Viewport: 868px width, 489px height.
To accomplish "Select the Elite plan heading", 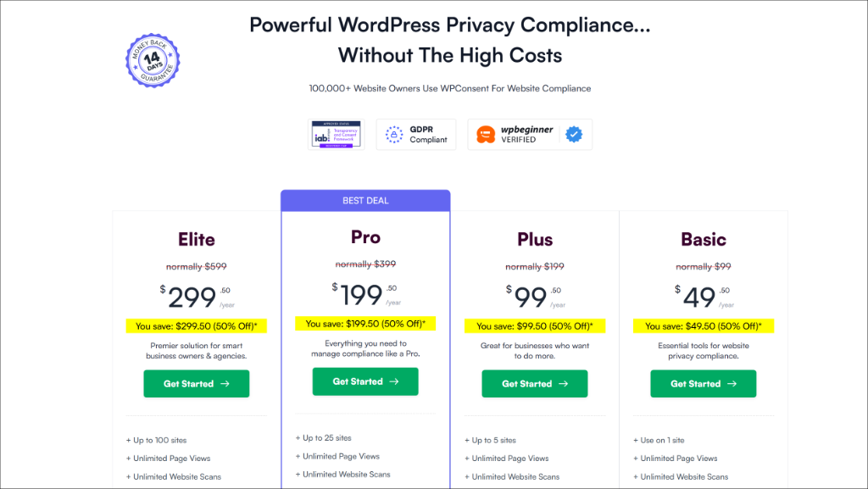I will pos(196,239).
